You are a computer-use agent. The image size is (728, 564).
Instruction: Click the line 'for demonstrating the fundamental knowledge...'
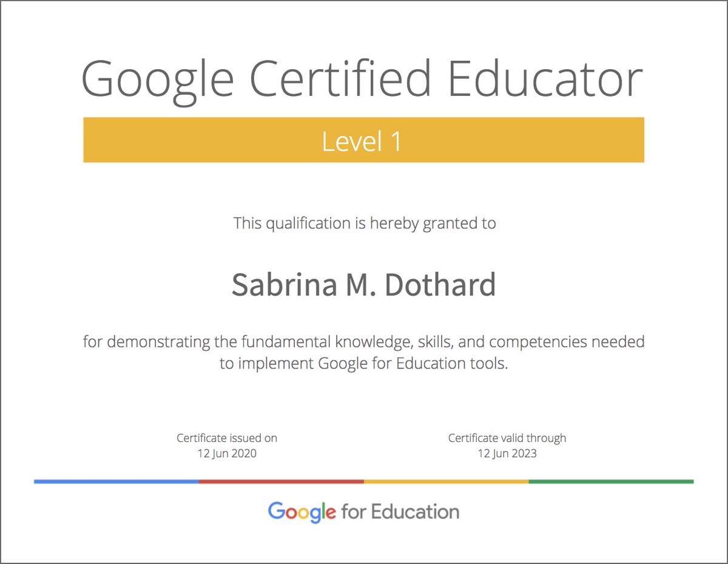[364, 342]
